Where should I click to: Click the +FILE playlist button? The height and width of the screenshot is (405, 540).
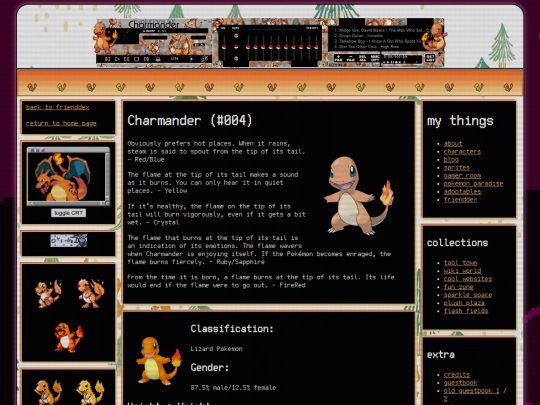(x=339, y=58)
